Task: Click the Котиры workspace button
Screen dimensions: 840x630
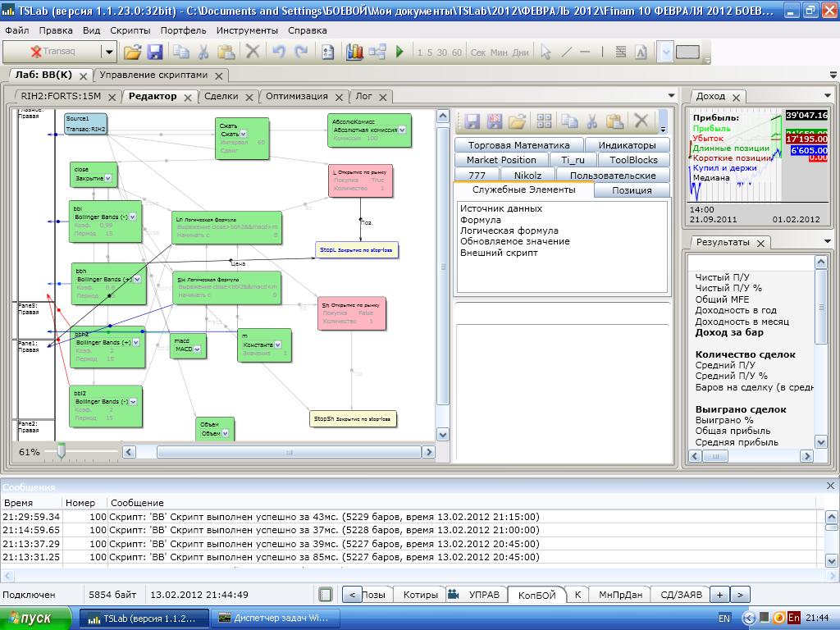Action: (x=420, y=595)
